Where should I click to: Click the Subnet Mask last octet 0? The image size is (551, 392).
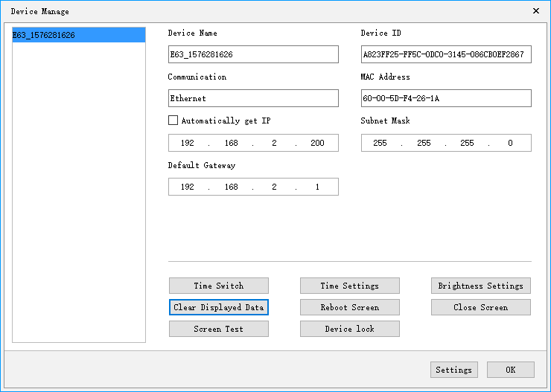coord(510,143)
